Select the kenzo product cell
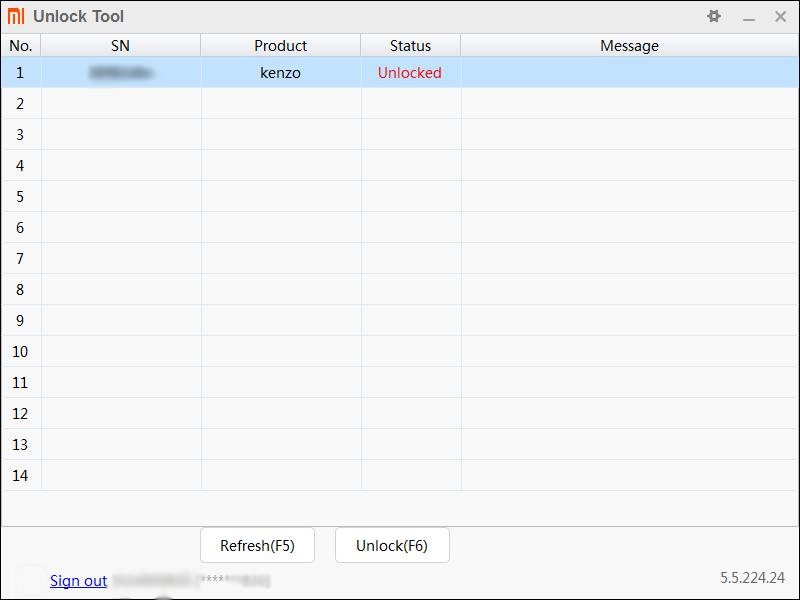 click(281, 72)
